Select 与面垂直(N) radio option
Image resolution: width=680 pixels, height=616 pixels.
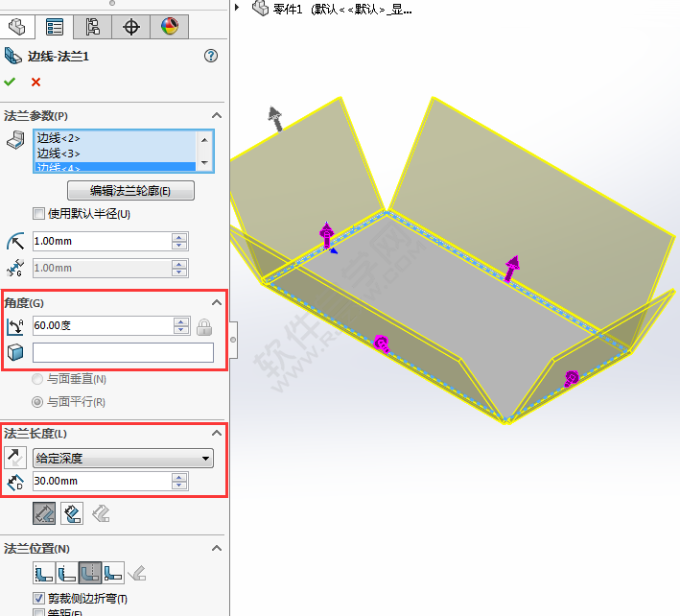tap(37, 379)
